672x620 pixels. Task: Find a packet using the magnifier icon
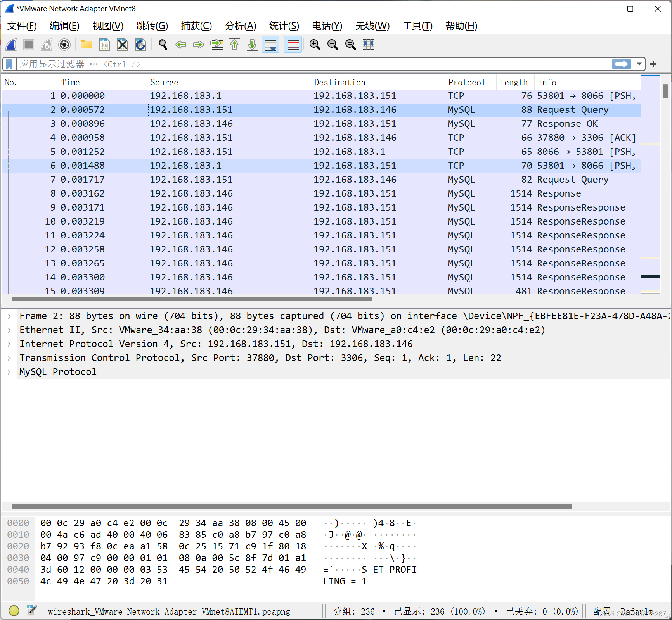[x=163, y=45]
